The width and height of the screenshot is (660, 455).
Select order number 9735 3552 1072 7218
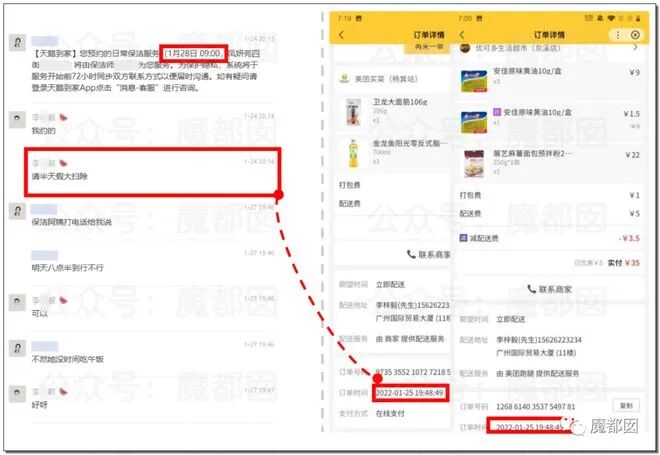click(x=412, y=372)
